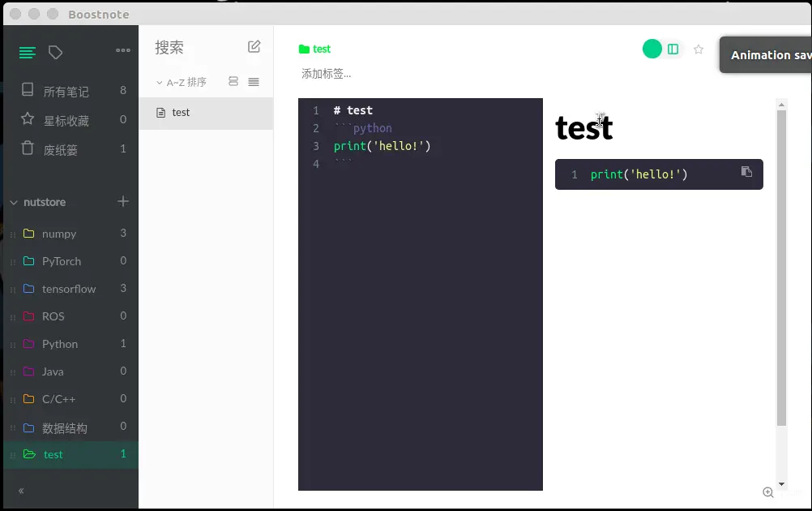Open Trash (废纸篓)
This screenshot has height=511, width=812.
coord(71,149)
